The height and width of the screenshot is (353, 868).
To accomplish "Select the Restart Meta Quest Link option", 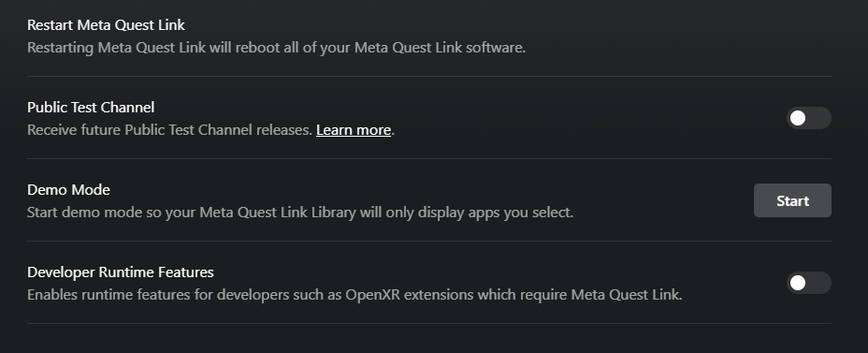I will (x=429, y=36).
